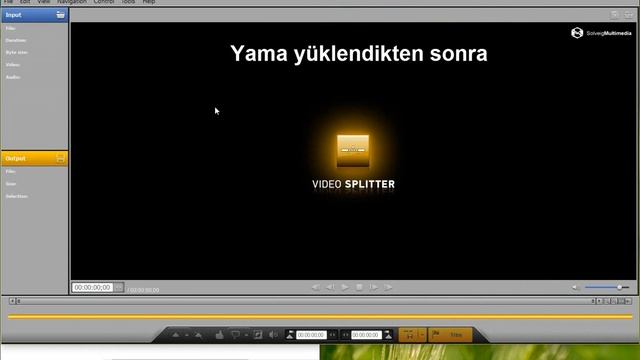
Task: Click the timeline scroll-left arrow
Action: pos(12,301)
